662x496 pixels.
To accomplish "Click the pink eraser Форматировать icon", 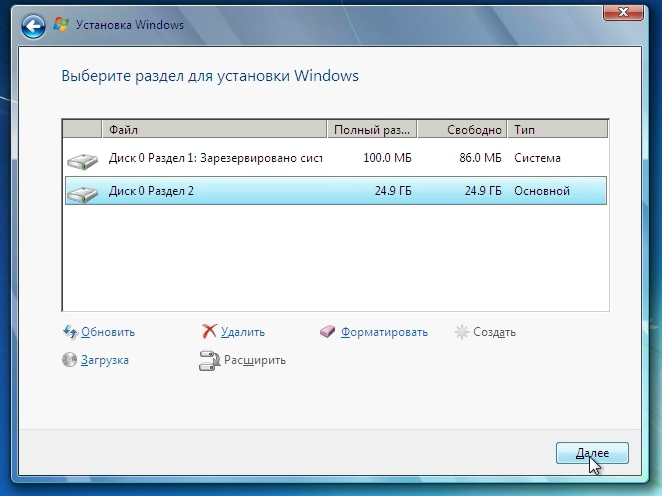I will [327, 332].
